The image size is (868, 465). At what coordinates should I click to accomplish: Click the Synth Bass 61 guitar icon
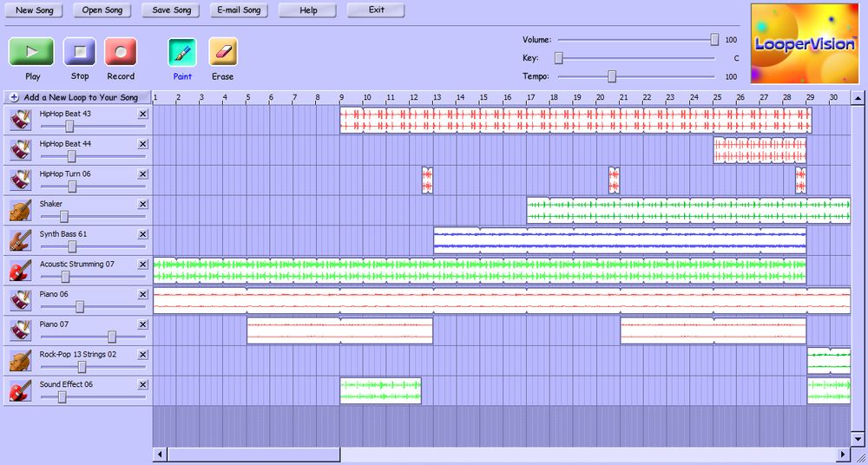tap(20, 240)
